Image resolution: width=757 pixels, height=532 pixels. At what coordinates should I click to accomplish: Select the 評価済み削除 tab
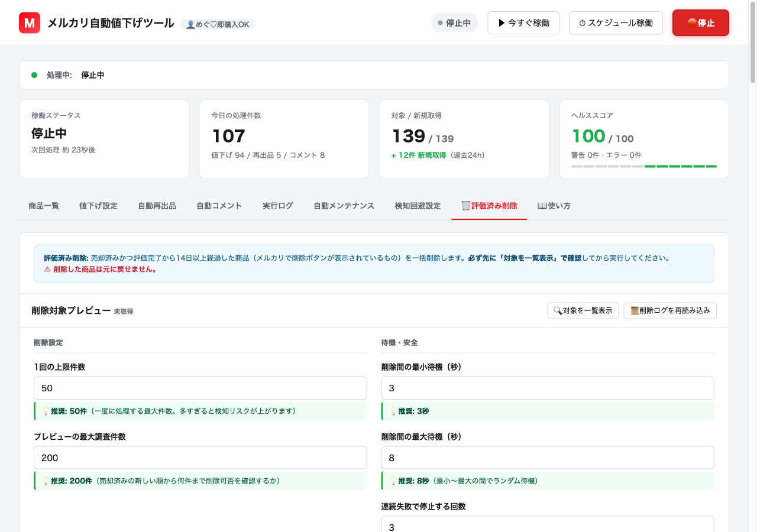pyautogui.click(x=489, y=206)
